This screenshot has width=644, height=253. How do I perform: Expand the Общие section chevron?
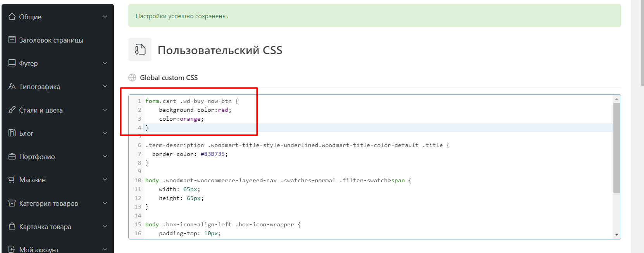point(105,17)
